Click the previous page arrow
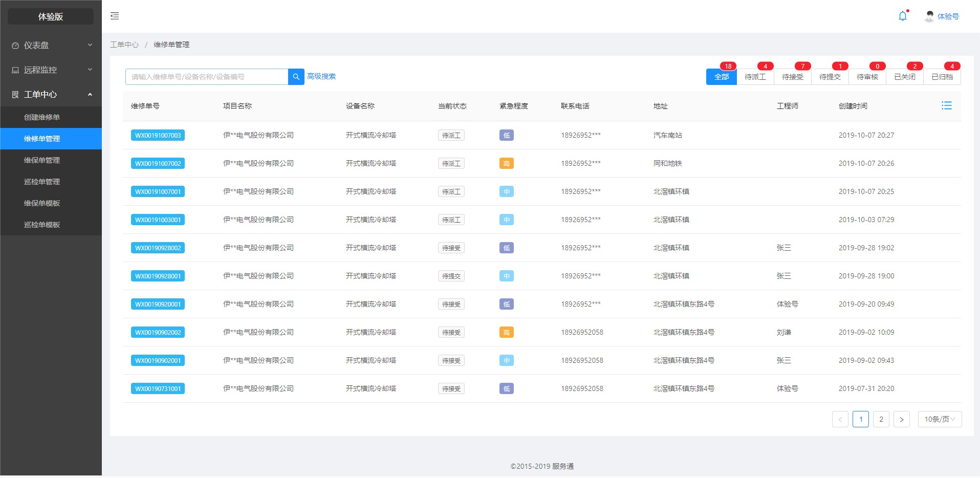The height and width of the screenshot is (478, 980). pos(840,419)
